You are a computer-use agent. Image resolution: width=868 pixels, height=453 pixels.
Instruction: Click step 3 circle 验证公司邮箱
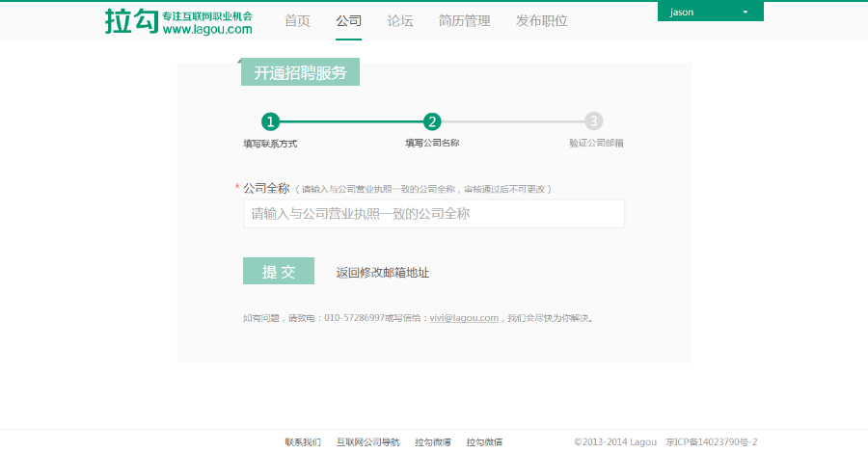[x=594, y=120]
